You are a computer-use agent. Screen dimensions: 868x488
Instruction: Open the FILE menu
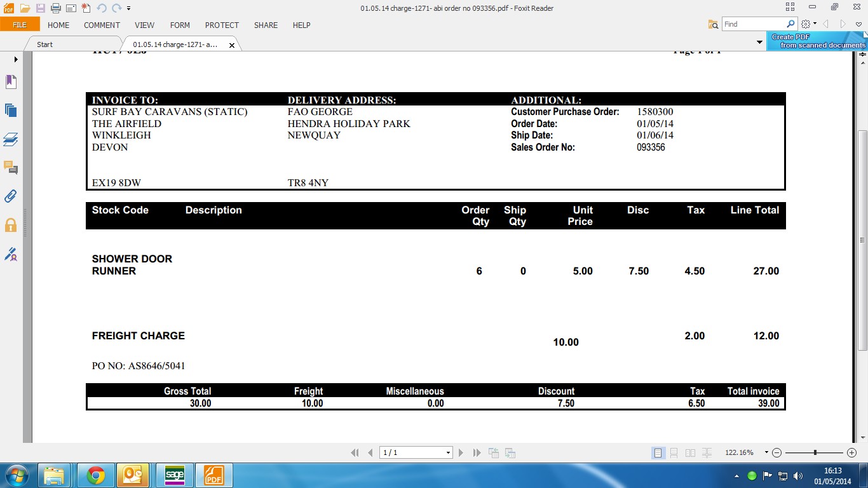[20, 25]
